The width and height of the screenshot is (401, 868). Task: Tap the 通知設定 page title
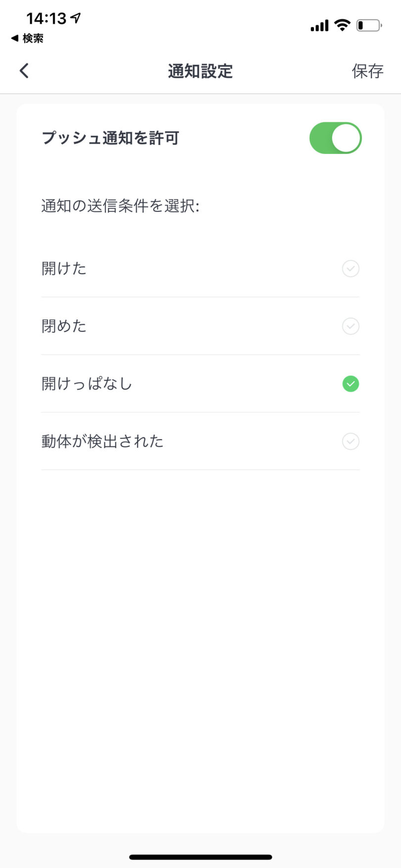(x=200, y=71)
